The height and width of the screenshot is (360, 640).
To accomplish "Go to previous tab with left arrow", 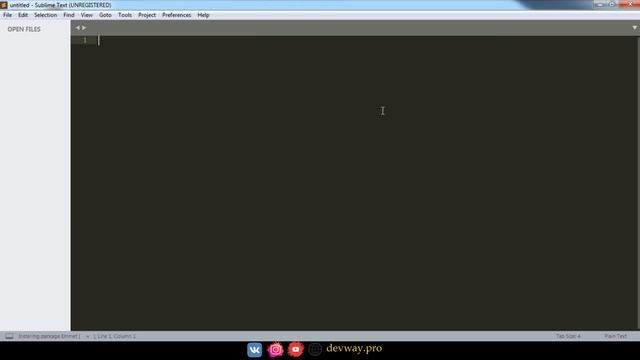I will [x=78, y=28].
